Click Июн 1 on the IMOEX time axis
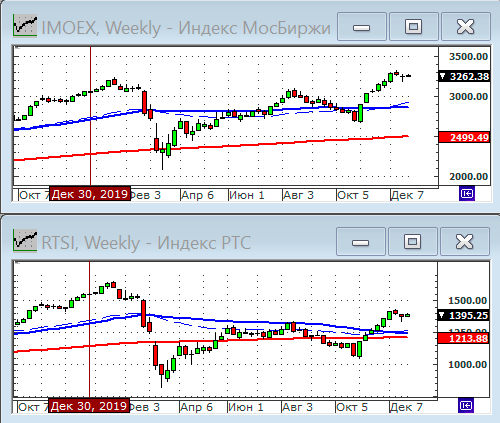 click(247, 195)
